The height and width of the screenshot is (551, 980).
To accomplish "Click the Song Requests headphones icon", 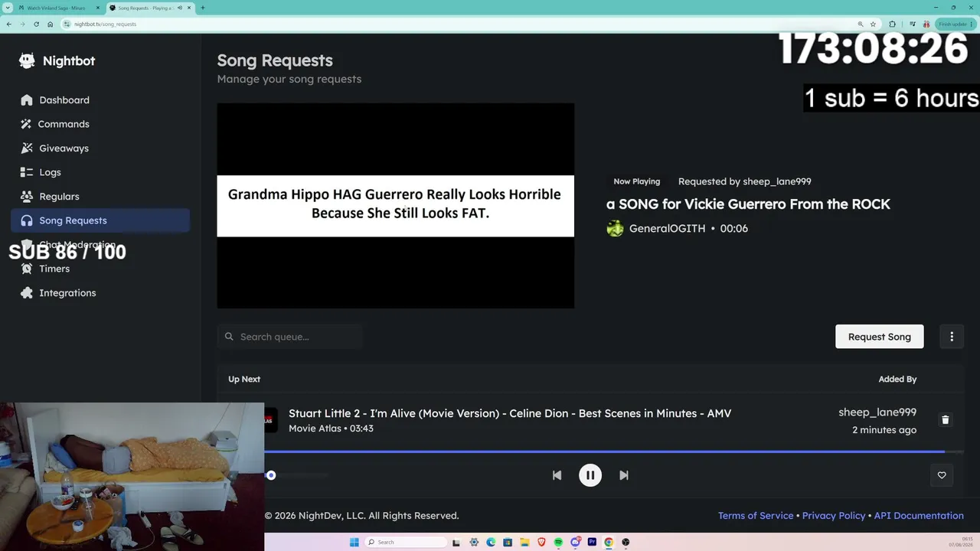I will 27,220.
